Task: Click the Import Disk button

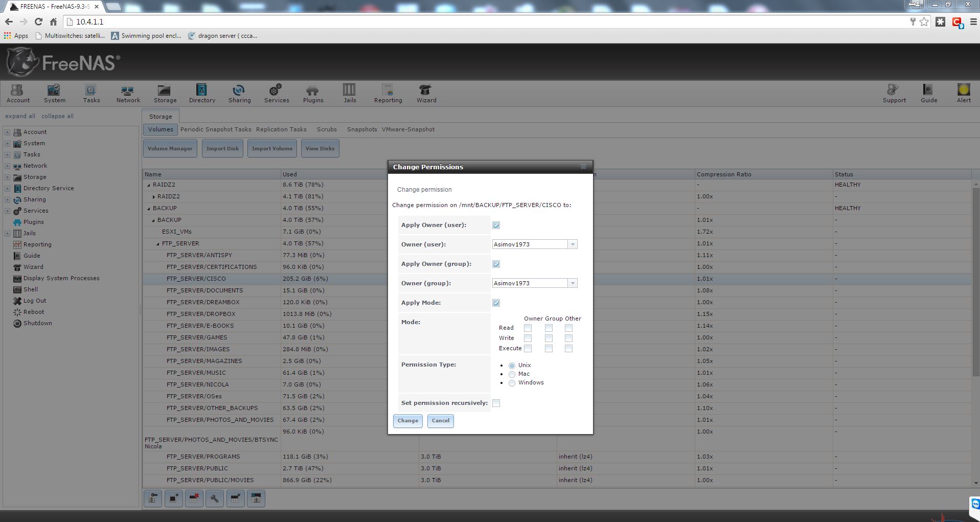Action: (222, 149)
